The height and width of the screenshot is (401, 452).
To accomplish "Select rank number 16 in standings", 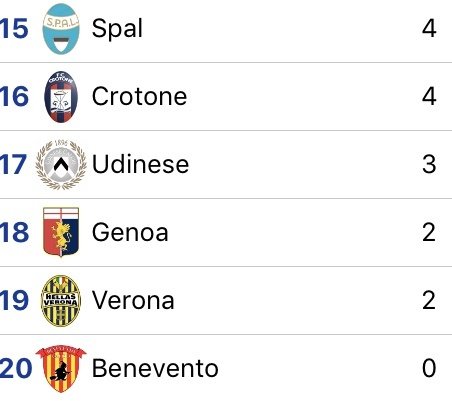I will [x=14, y=97].
